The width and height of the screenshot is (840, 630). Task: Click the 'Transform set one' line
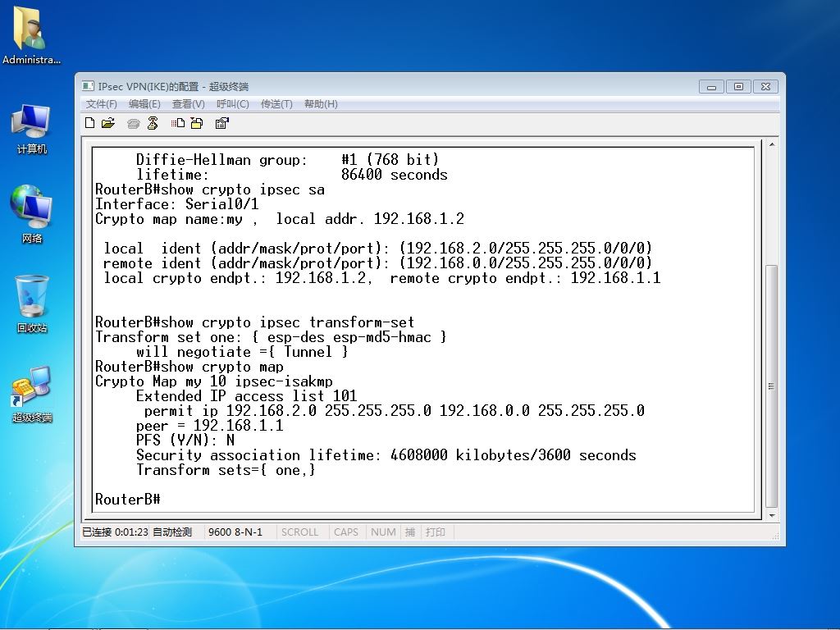[x=271, y=337]
